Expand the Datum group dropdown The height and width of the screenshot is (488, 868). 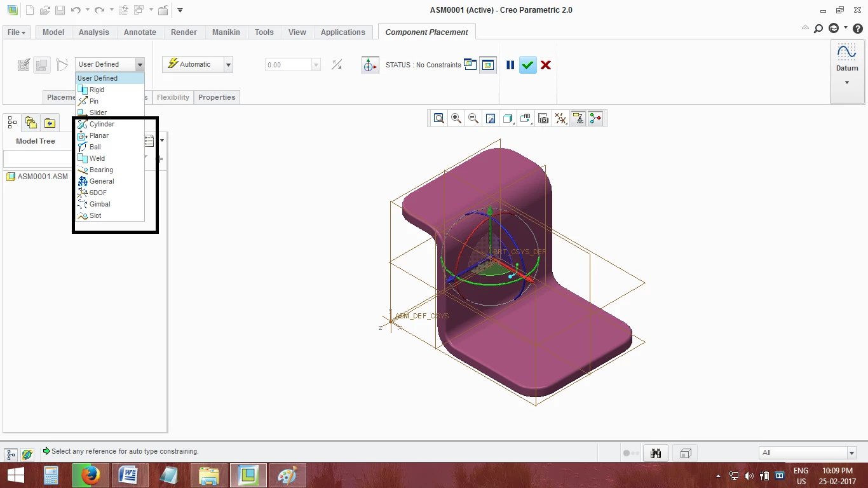click(847, 83)
